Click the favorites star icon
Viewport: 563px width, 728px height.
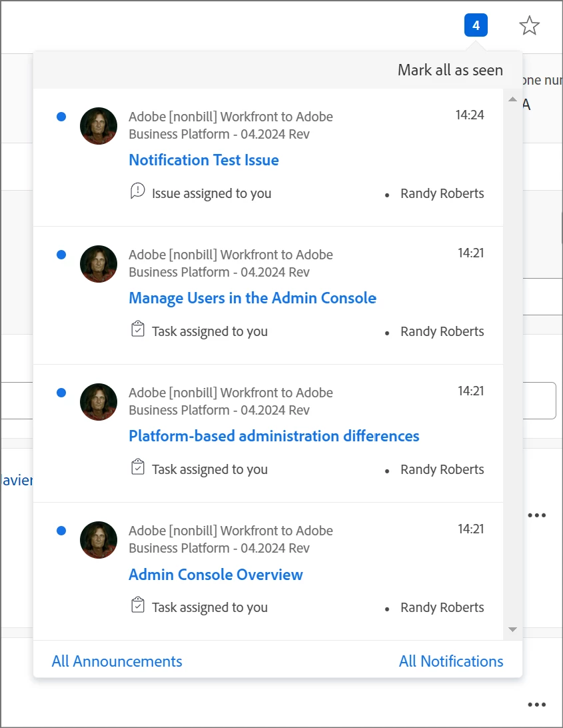pyautogui.click(x=529, y=25)
